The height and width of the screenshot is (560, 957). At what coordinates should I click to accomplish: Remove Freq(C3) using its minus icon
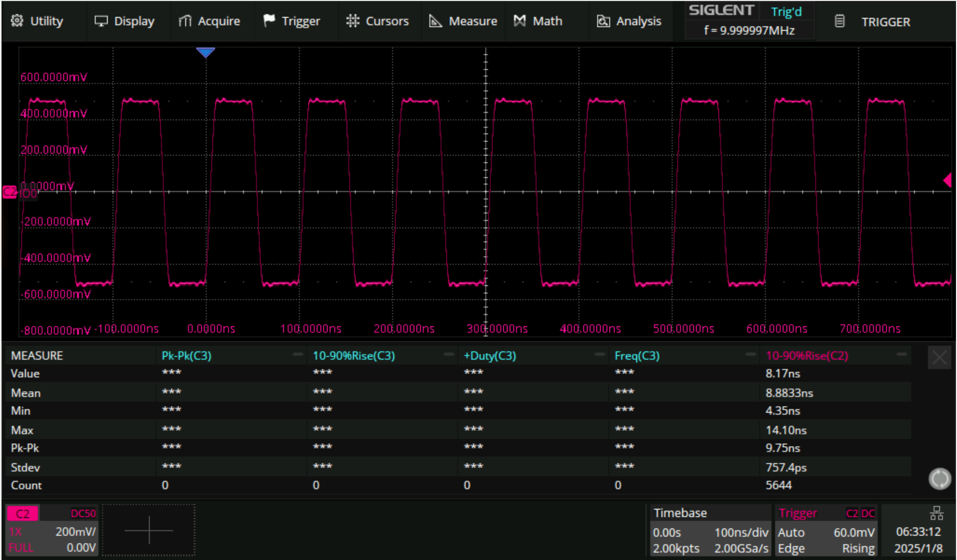[x=751, y=354]
